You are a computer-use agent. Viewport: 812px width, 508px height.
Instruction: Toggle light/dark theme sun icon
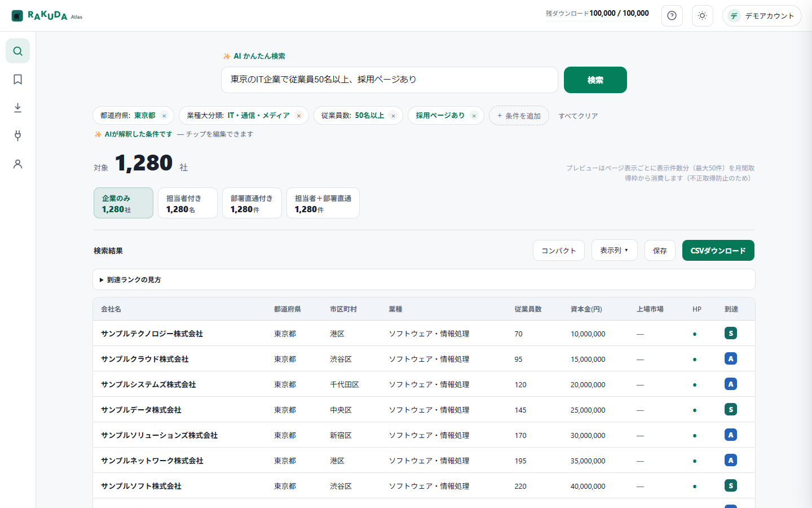[702, 16]
